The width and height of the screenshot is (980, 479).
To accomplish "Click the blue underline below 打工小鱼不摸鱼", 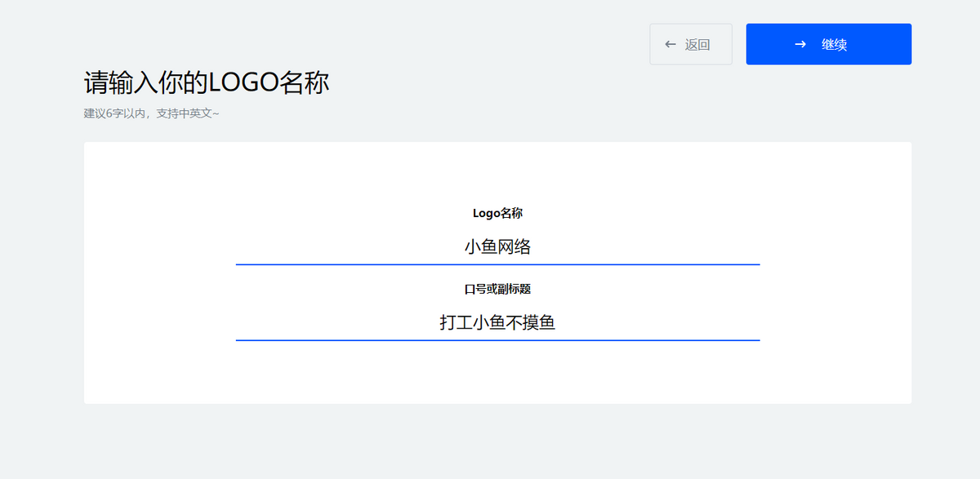I will pyautogui.click(x=497, y=339).
